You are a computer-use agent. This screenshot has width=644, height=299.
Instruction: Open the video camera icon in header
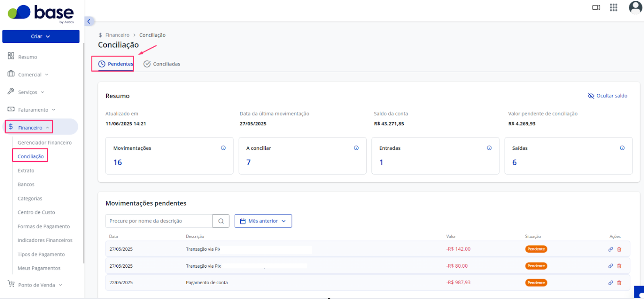[x=596, y=8]
